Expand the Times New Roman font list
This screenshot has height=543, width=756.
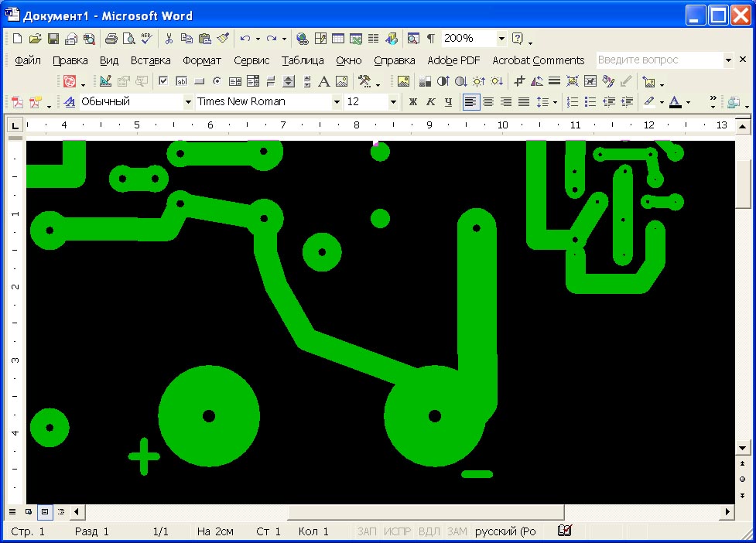[337, 101]
